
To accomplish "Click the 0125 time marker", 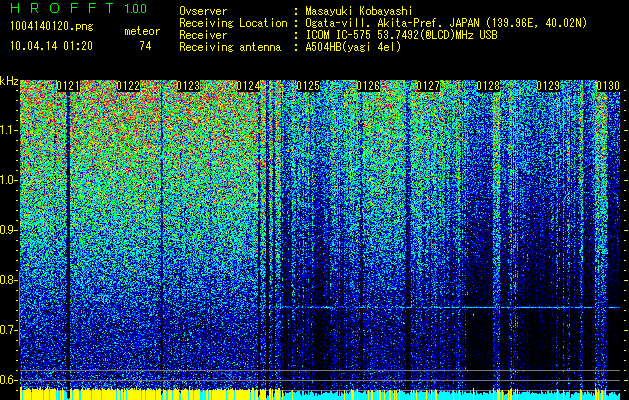I will 308,86.
